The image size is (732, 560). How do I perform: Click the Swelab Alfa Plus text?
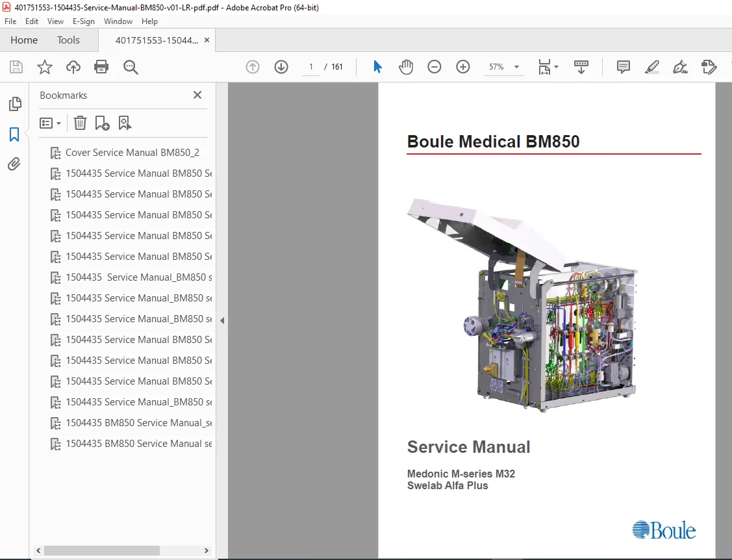[448, 486]
